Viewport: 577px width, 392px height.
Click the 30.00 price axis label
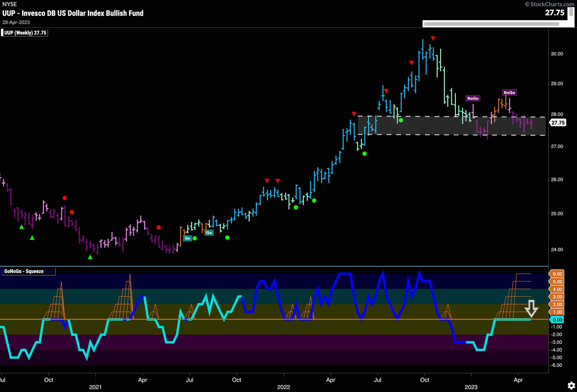click(x=557, y=54)
